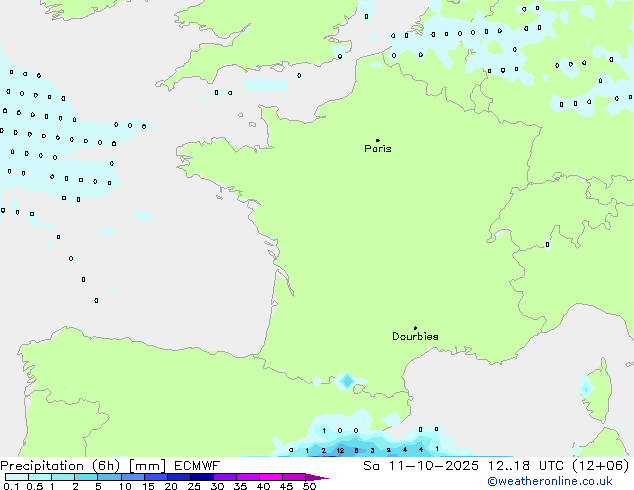
Task: Select legend swatch between 10 and 15
Action: coord(133,477)
